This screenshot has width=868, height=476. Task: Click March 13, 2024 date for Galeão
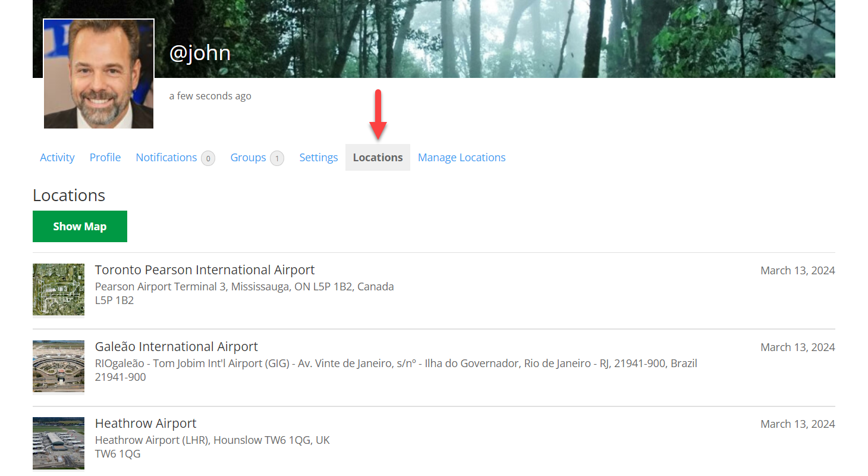click(x=798, y=347)
